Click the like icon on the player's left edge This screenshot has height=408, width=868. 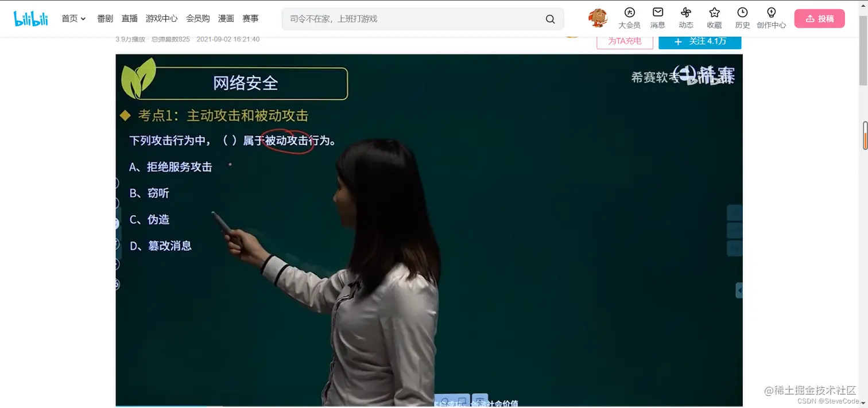(117, 182)
